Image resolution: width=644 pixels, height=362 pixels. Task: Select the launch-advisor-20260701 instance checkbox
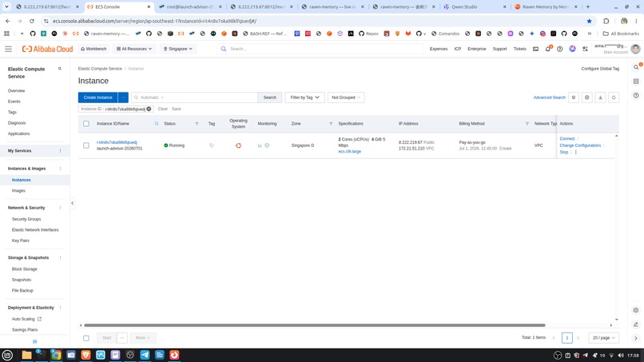(x=85, y=145)
